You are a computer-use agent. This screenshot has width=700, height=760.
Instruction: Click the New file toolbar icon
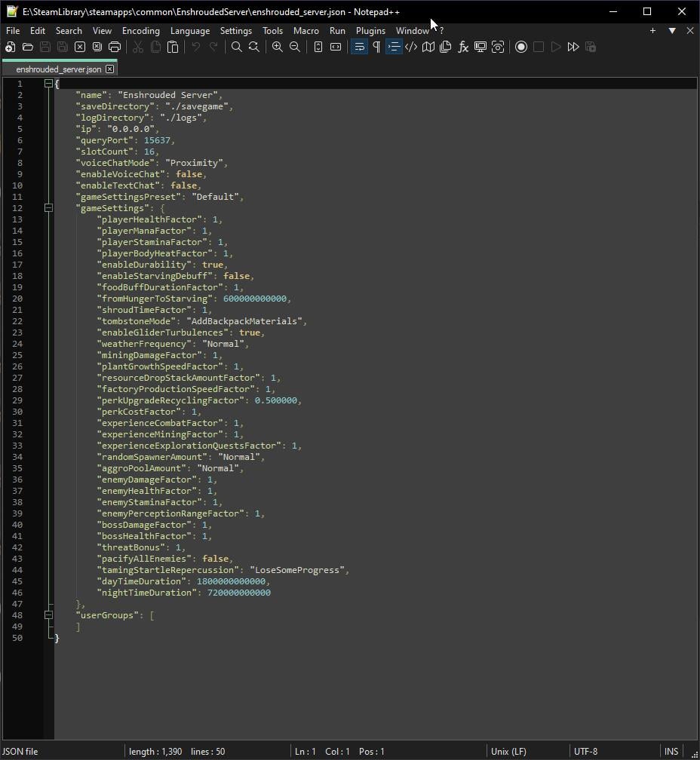coord(10,47)
